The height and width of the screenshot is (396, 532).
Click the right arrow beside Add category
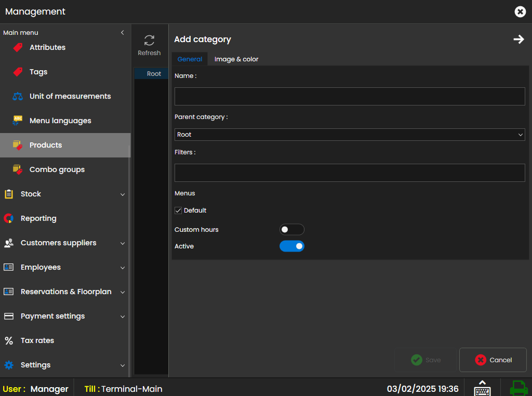coord(518,39)
